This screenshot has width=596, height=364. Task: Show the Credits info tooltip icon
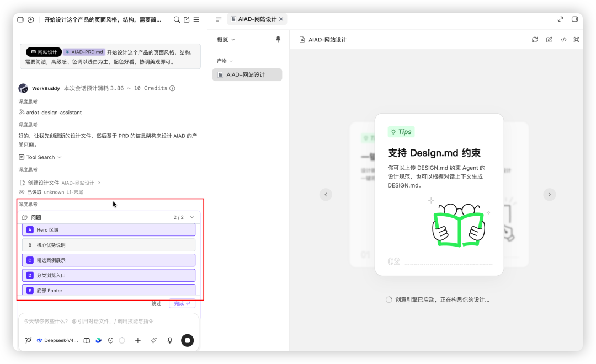tap(172, 88)
